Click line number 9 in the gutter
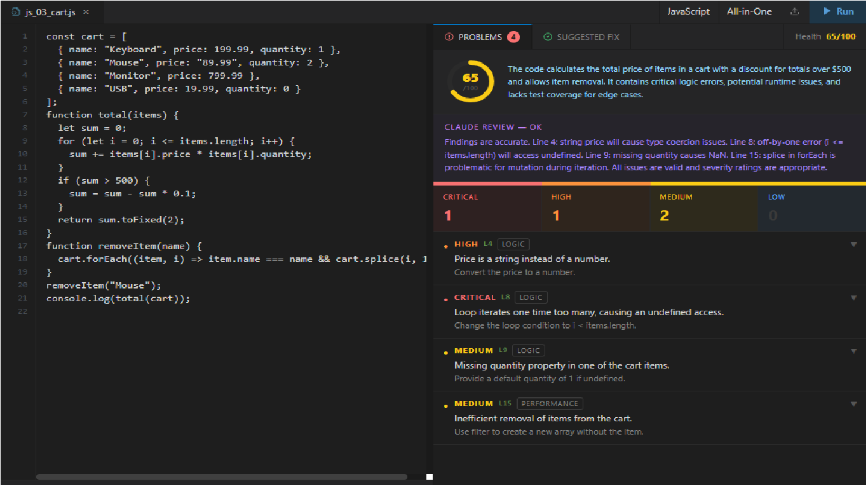 point(25,141)
